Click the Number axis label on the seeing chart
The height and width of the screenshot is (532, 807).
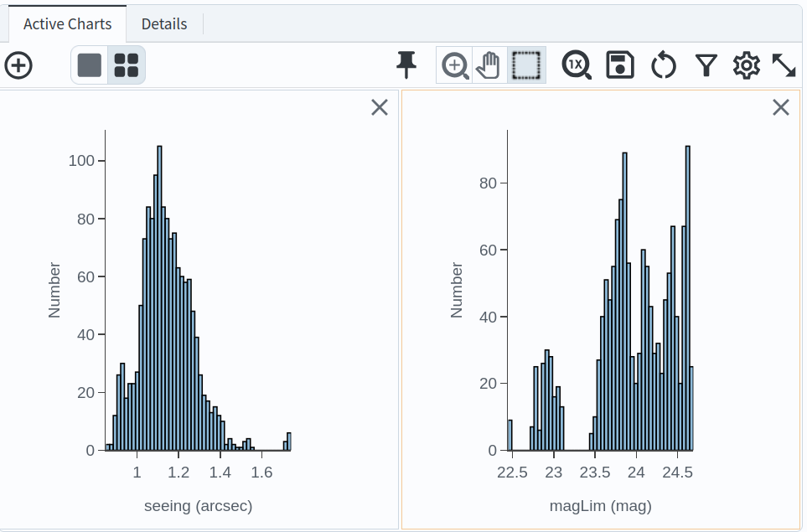pos(54,290)
